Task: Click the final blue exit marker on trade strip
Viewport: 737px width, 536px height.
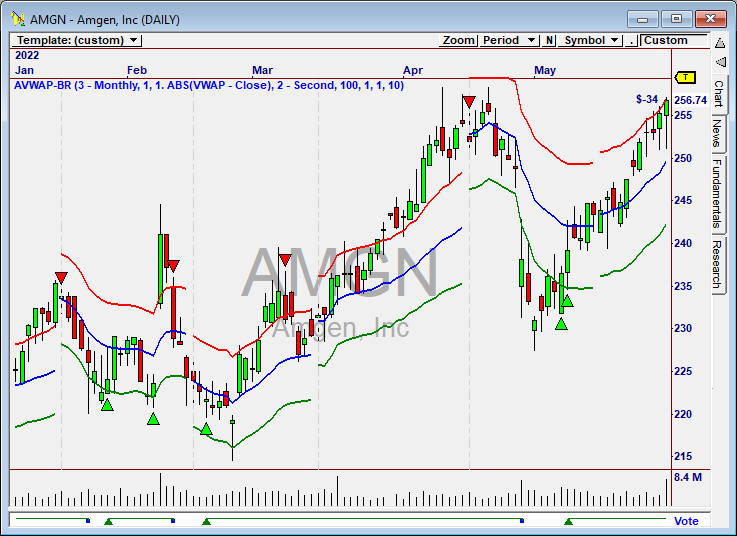Action: pyautogui.click(x=522, y=520)
